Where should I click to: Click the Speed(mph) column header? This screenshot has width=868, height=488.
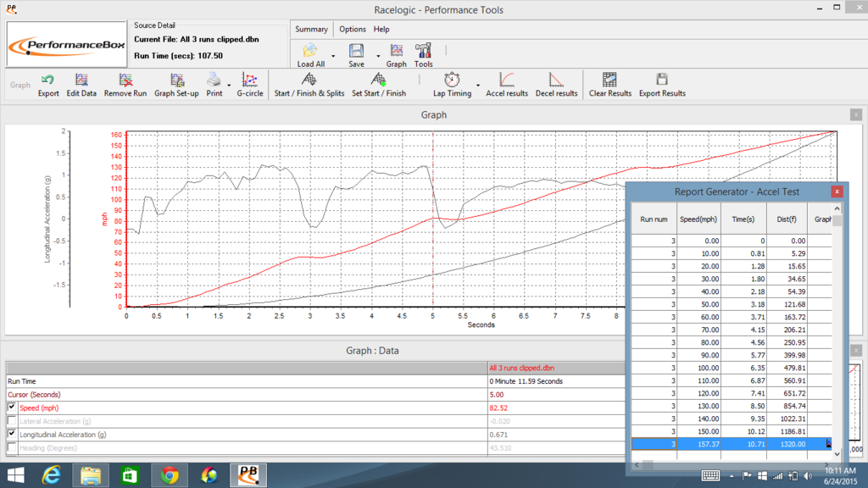coord(698,219)
